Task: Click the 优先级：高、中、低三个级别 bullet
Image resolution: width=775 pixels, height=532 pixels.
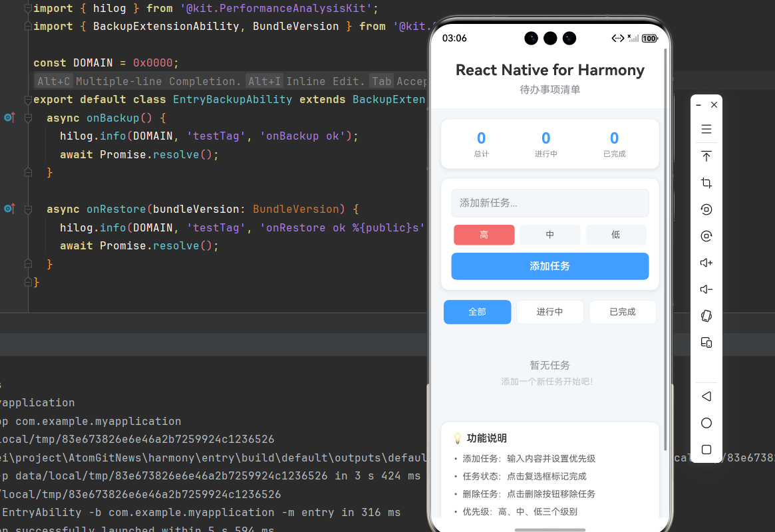Action: coord(520,512)
